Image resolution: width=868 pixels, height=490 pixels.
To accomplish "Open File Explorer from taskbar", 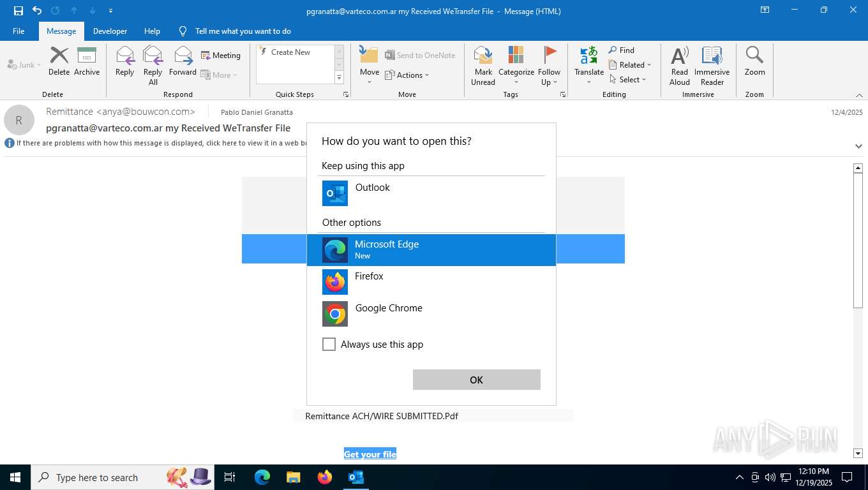I will [293, 477].
